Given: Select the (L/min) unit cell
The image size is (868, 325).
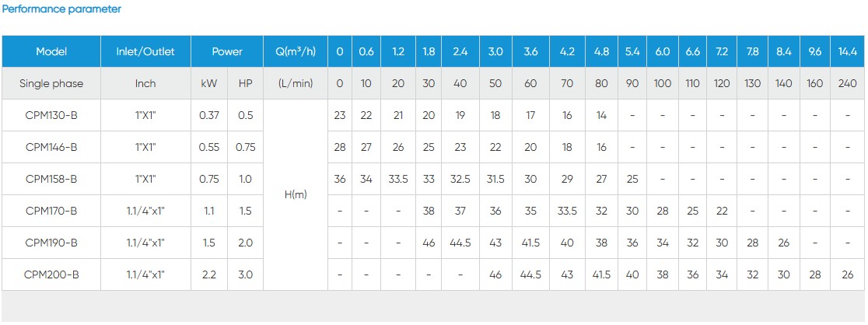Looking at the screenshot, I should click(x=296, y=83).
